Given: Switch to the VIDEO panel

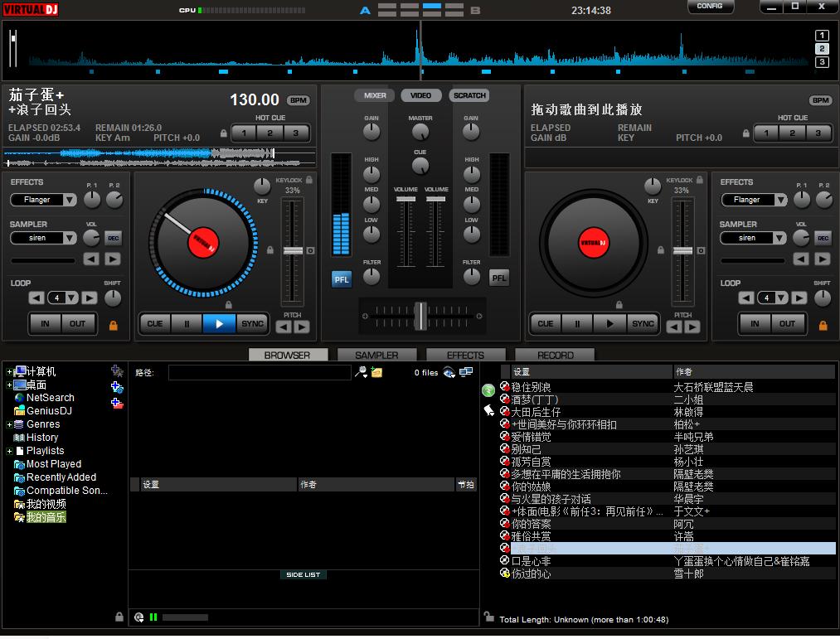Looking at the screenshot, I should [420, 95].
